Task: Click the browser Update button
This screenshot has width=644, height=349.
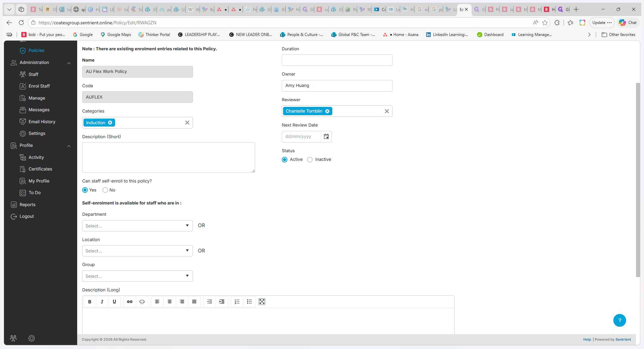Action: tap(602, 23)
